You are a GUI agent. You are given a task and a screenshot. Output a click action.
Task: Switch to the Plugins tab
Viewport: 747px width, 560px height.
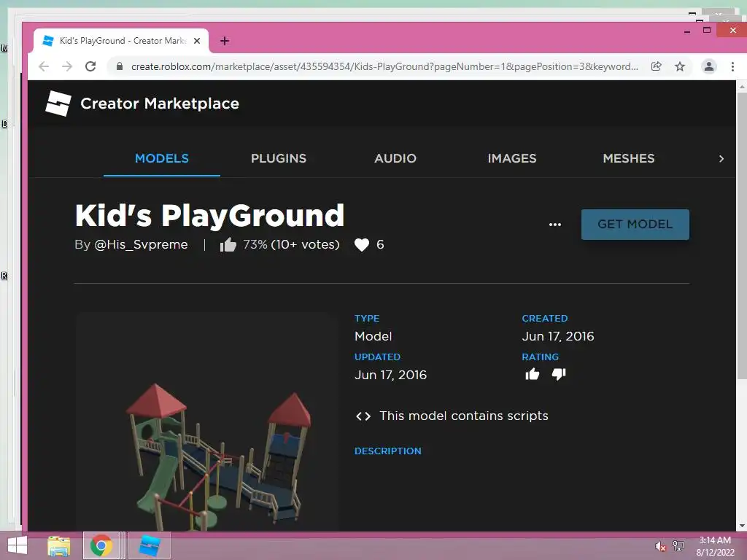click(279, 158)
